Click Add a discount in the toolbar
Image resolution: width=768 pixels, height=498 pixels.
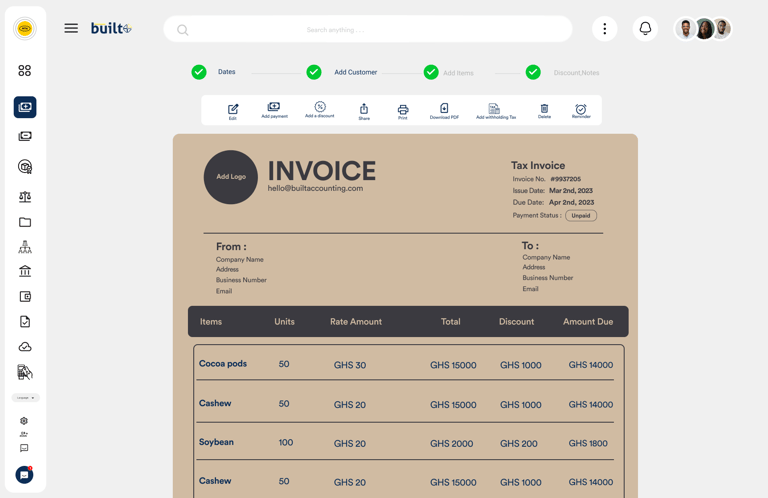(x=320, y=110)
